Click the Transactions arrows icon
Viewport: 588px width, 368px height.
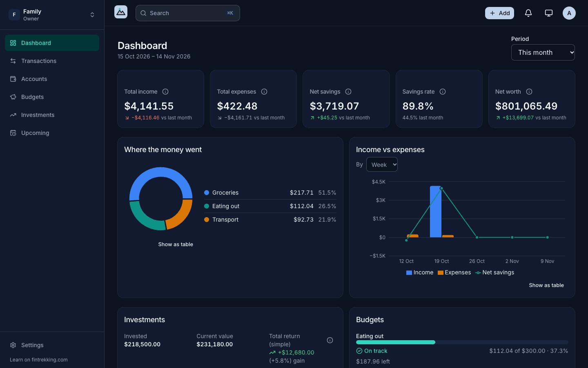pos(13,61)
